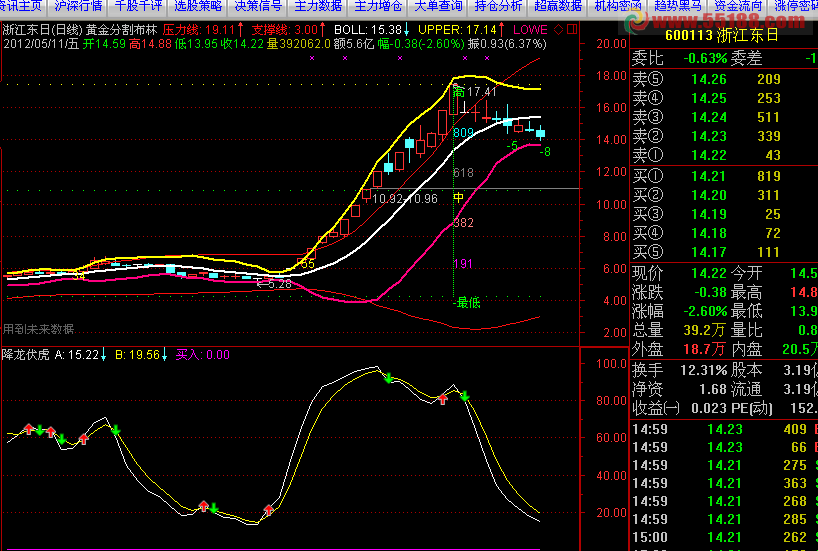The width and height of the screenshot is (818, 551).
Task: Click the red buy arrow at oscillator bottom
Action: click(268, 510)
